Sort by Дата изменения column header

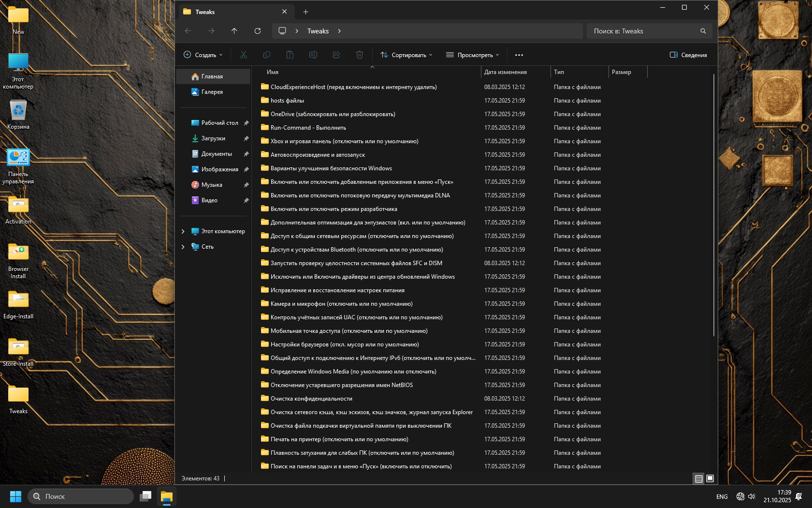[506, 72]
